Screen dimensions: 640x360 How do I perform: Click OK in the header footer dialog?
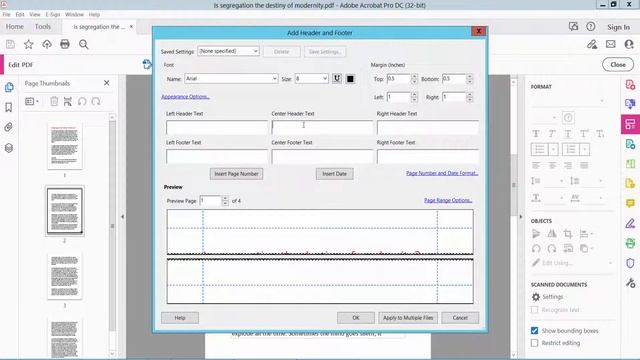click(356, 318)
